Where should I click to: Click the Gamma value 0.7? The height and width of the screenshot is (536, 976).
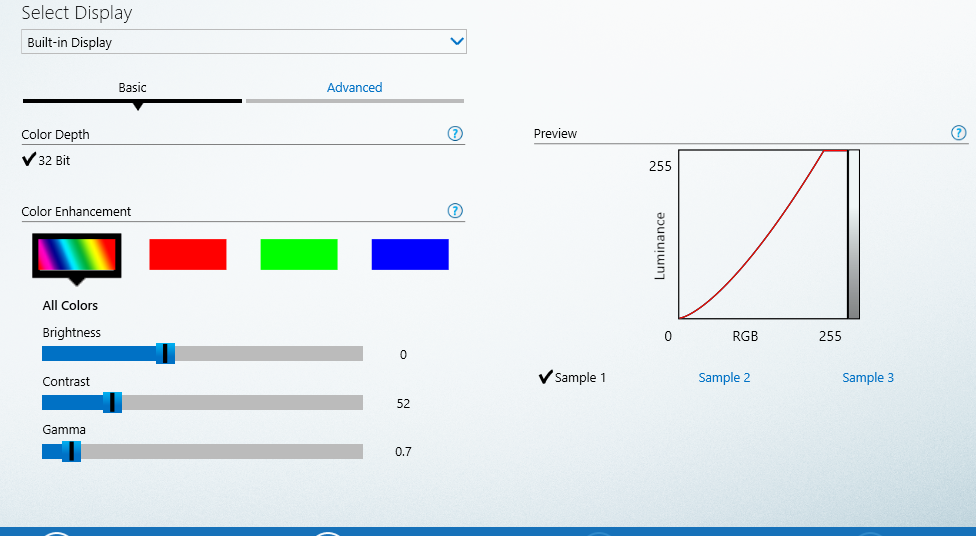tap(403, 452)
